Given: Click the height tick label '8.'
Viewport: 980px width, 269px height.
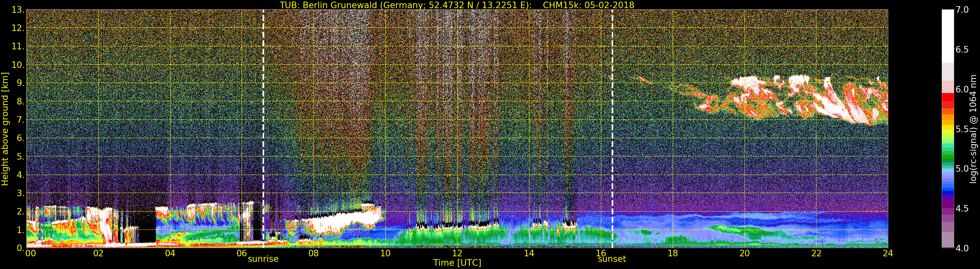Looking at the screenshot, I should [20, 102].
